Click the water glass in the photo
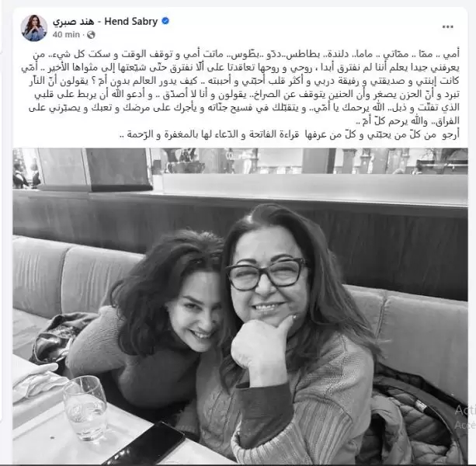476x466 pixels. click(x=85, y=408)
